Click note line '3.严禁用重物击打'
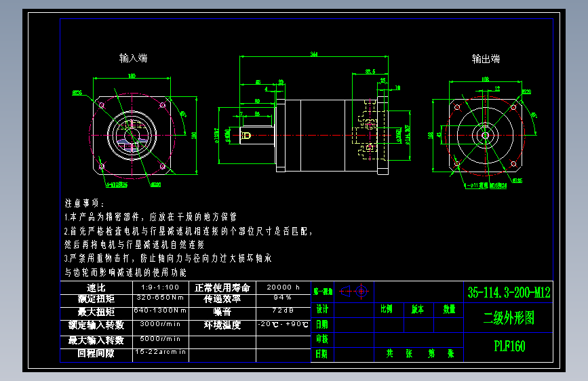The height and width of the screenshot is (381, 588). click(168, 258)
